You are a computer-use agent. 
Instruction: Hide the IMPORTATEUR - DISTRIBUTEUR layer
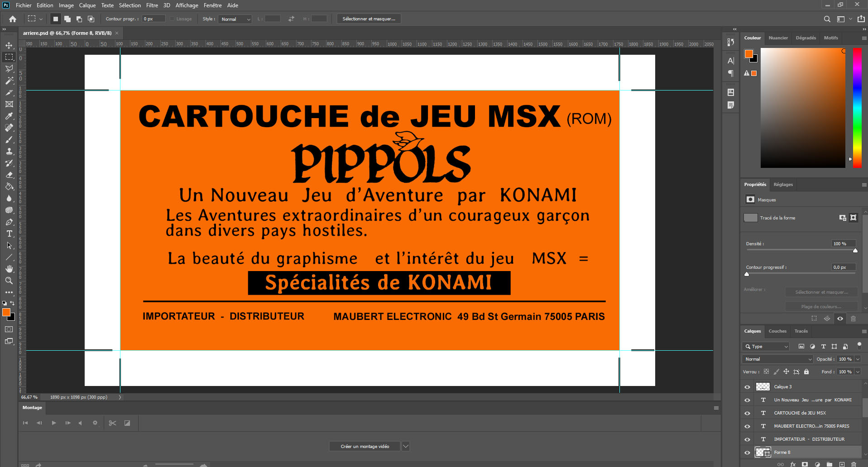[x=747, y=439]
